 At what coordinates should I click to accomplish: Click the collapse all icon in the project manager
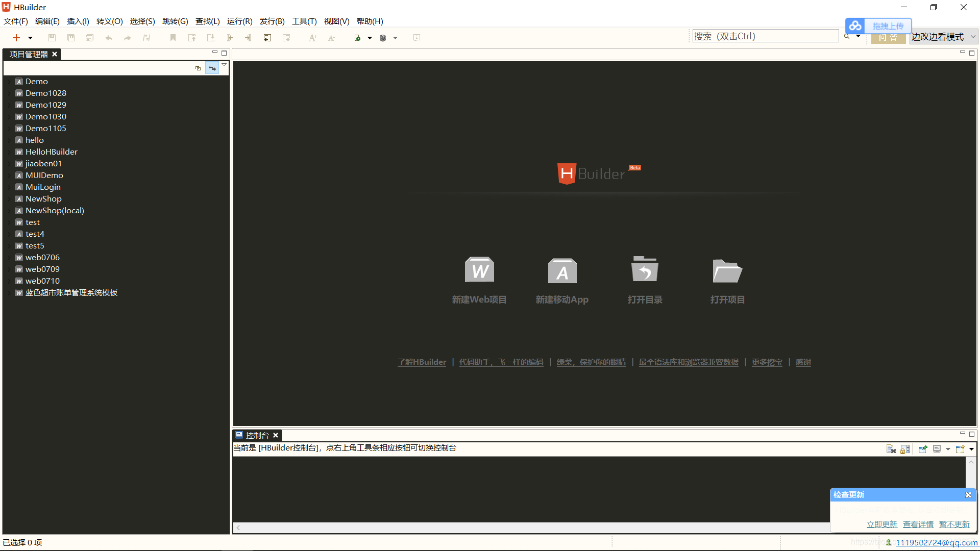click(198, 68)
